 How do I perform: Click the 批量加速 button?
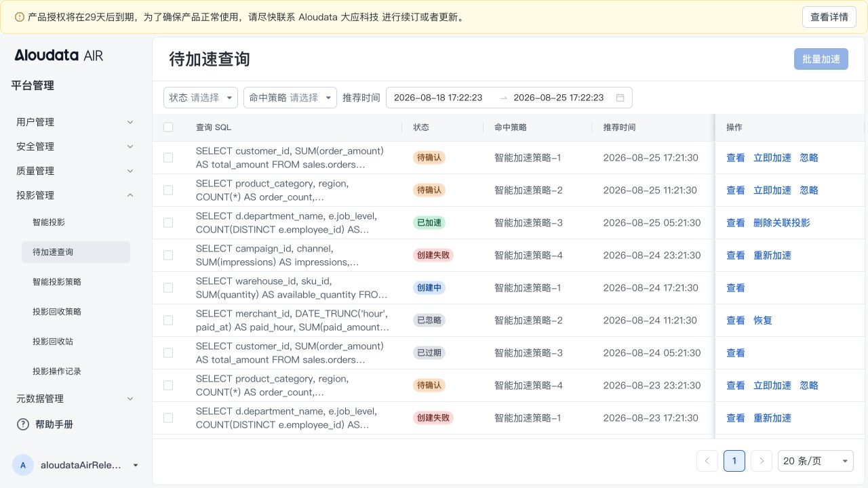(821, 59)
